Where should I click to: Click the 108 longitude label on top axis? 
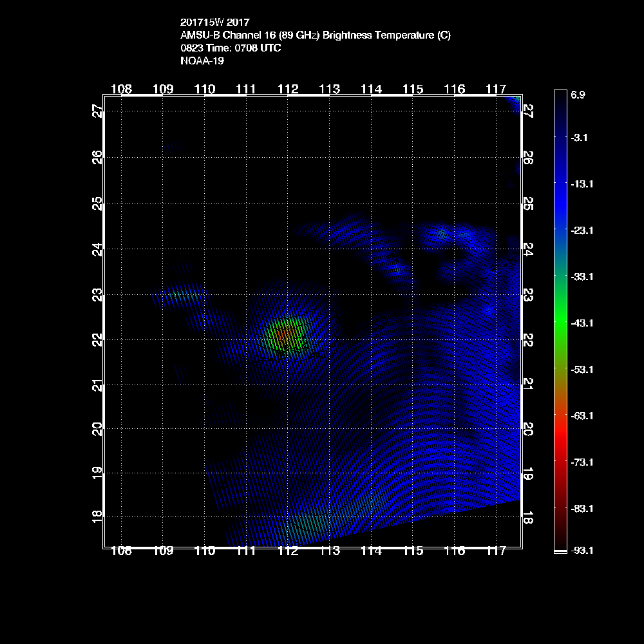tap(121, 88)
